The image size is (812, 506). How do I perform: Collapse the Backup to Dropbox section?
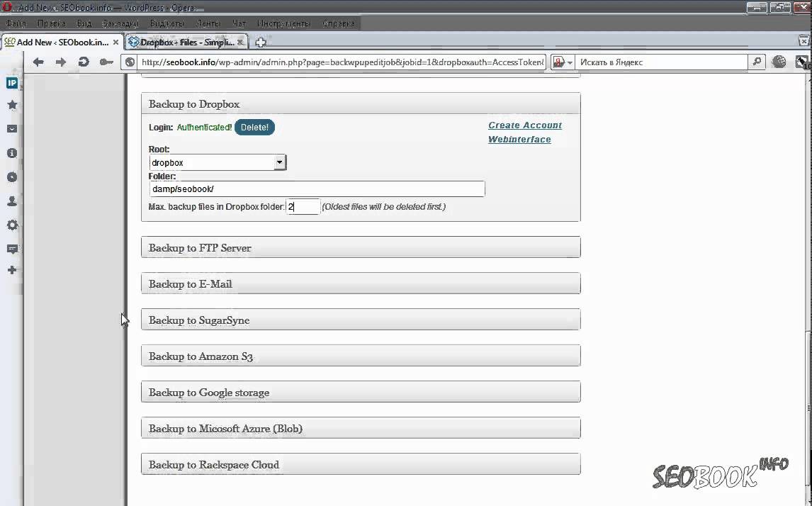click(x=361, y=103)
